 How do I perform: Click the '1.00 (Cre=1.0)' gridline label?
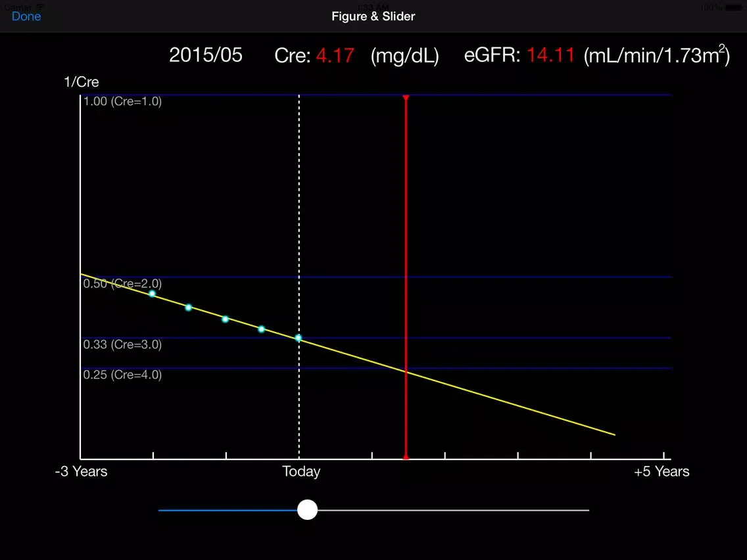(122, 101)
